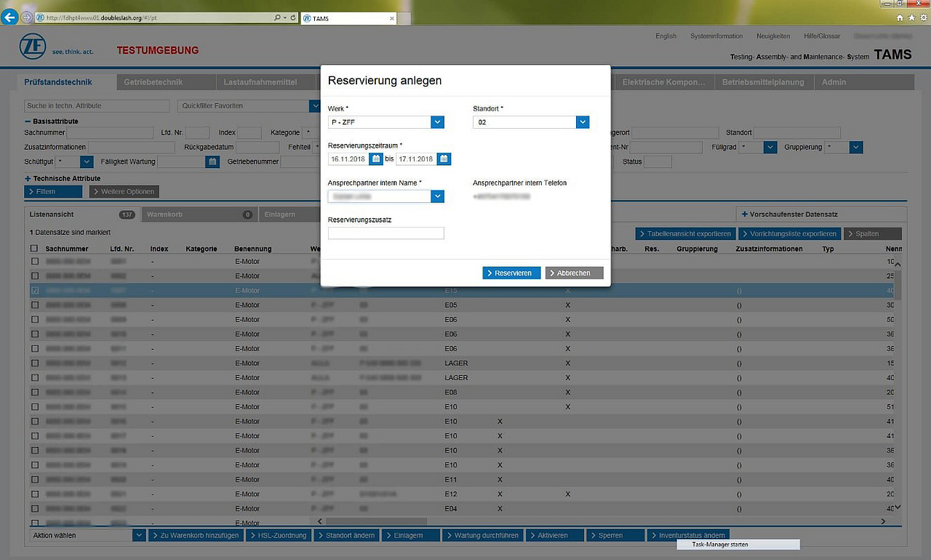The image size is (931, 560).
Task: Switch to the Getriebetechnik tab
Action: [x=153, y=82]
